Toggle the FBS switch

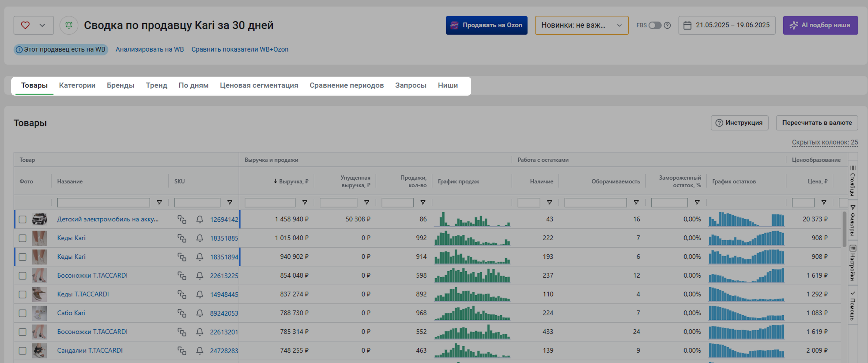655,25
